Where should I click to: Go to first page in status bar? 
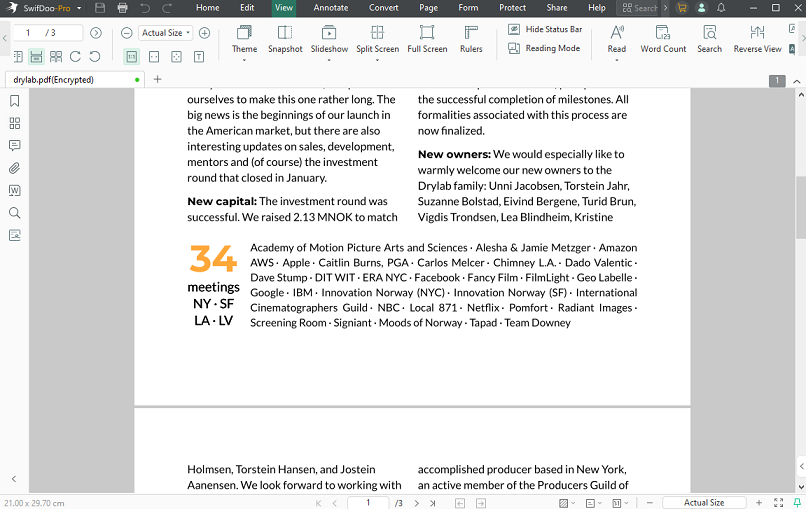click(x=318, y=503)
